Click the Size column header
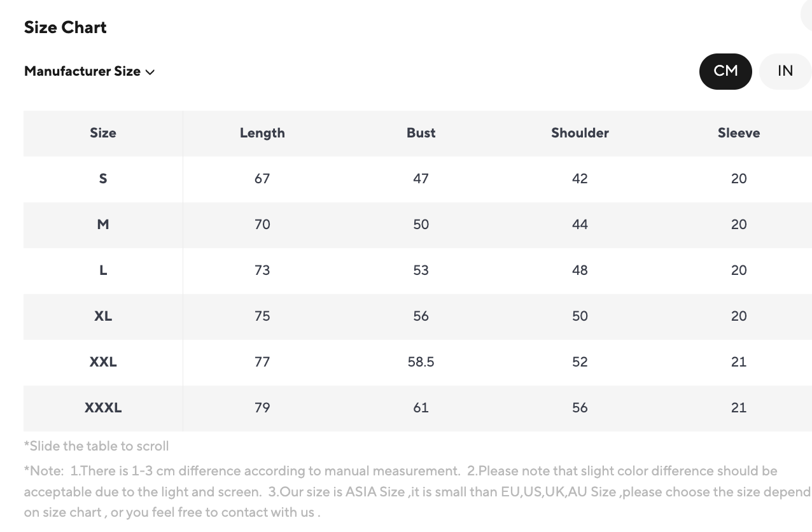Image resolution: width=812 pixels, height=532 pixels. click(103, 133)
